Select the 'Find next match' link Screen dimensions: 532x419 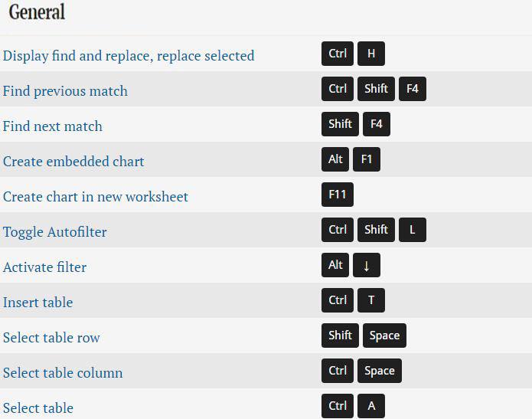52,126
